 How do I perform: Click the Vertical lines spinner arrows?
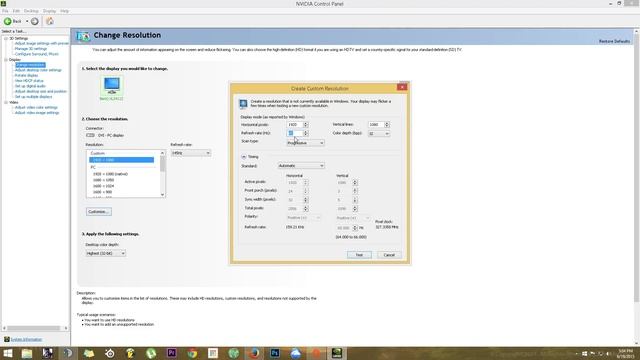click(x=387, y=124)
